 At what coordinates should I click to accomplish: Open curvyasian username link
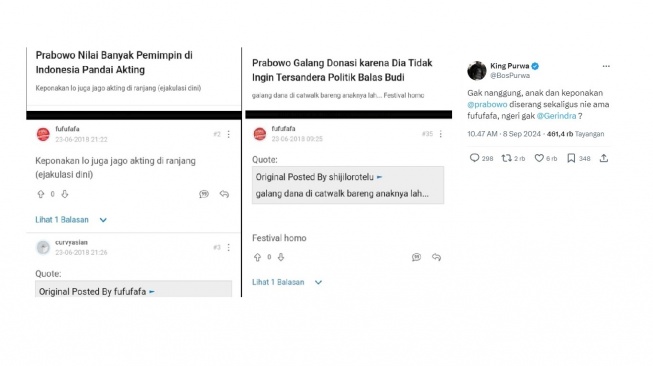[x=71, y=242]
